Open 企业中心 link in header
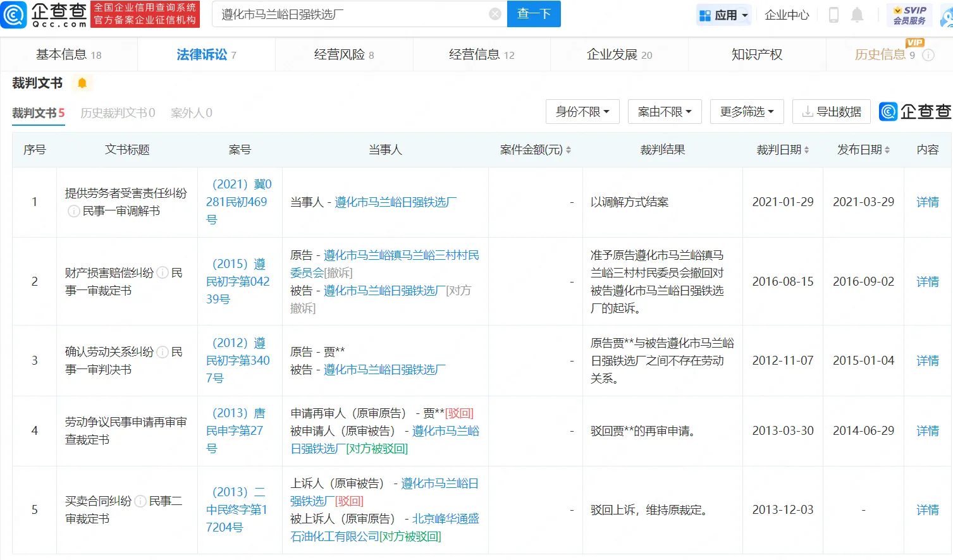This screenshot has height=560, width=953. coord(787,15)
